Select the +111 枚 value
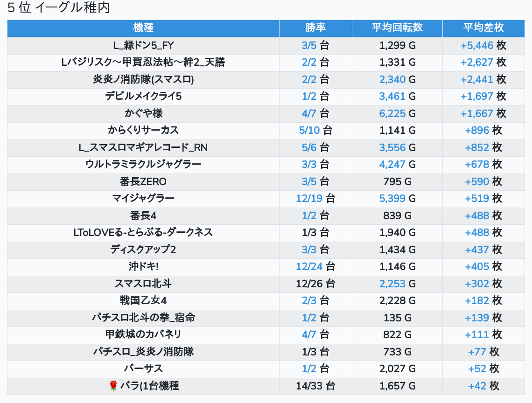The height and width of the screenshot is (403, 532). [x=483, y=334]
